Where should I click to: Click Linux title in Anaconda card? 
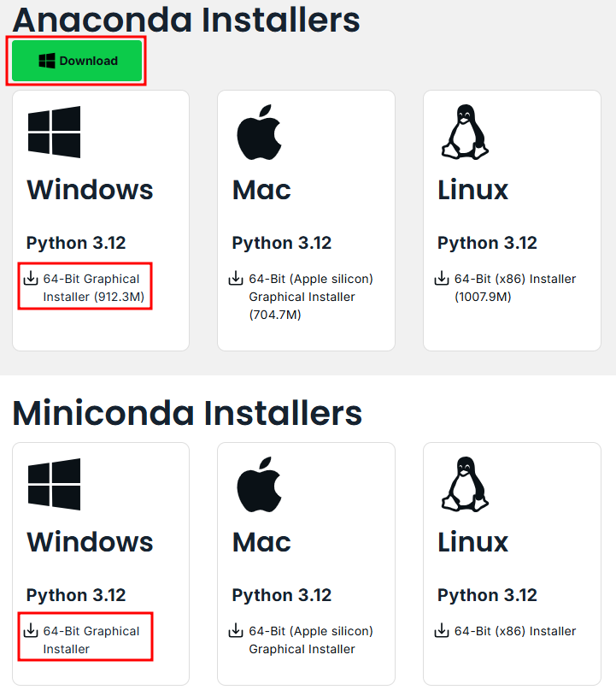coord(472,190)
